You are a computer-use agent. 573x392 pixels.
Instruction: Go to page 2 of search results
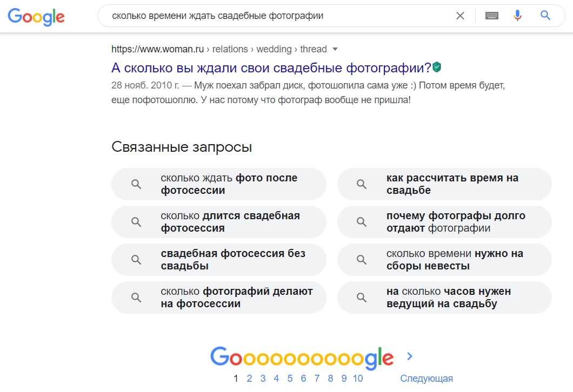tap(249, 379)
